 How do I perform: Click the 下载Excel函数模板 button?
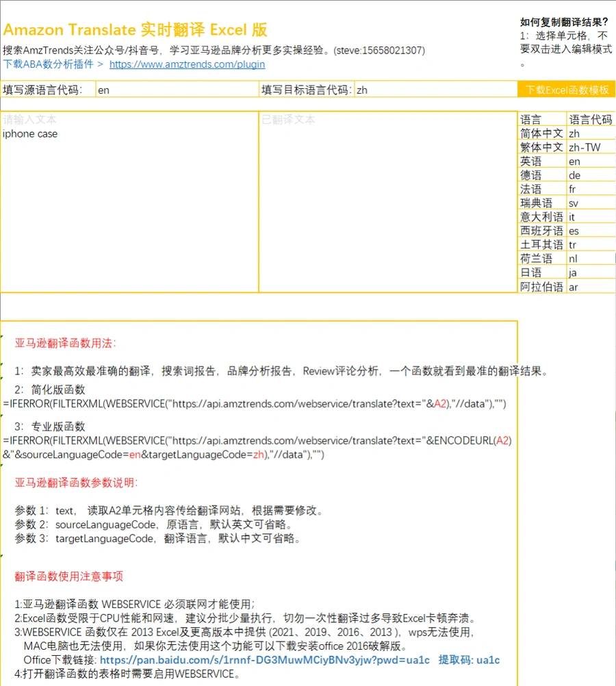567,90
